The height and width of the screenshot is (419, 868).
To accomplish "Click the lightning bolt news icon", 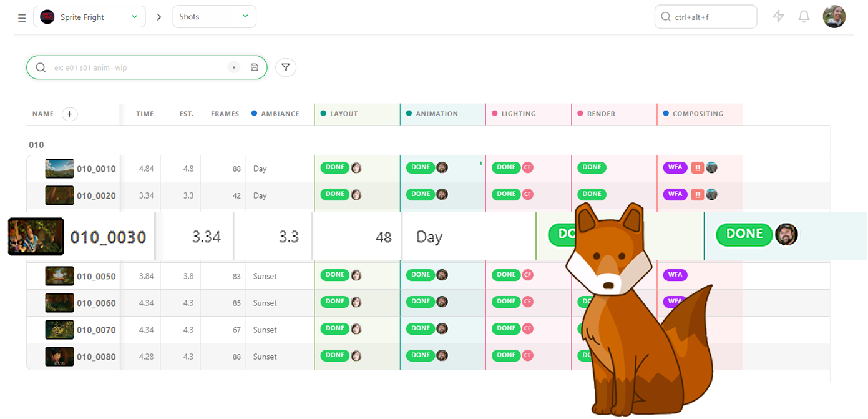I will coord(778,17).
